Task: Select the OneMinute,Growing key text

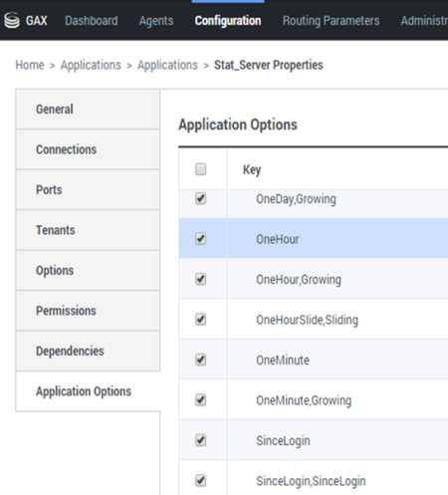Action: pyautogui.click(x=304, y=400)
